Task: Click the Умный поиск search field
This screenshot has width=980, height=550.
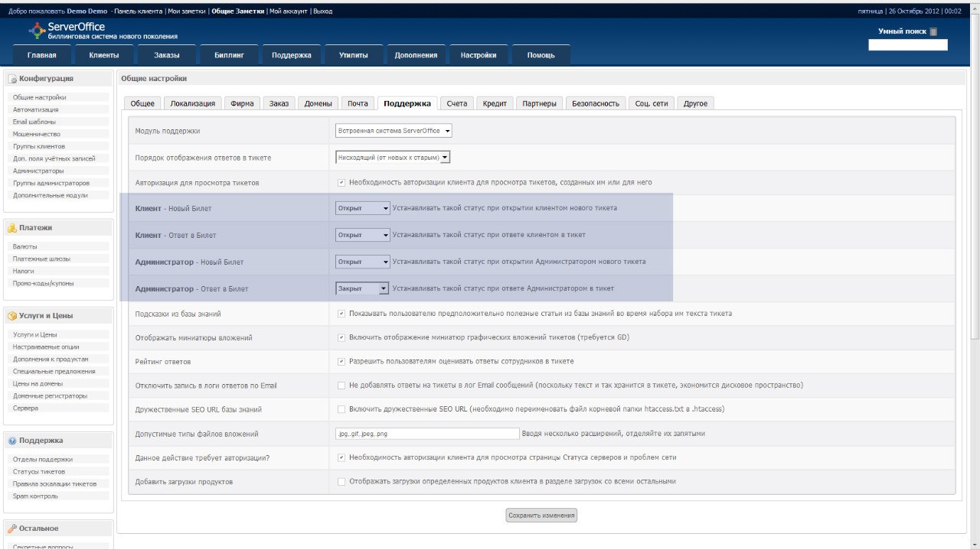Action: [x=907, y=45]
